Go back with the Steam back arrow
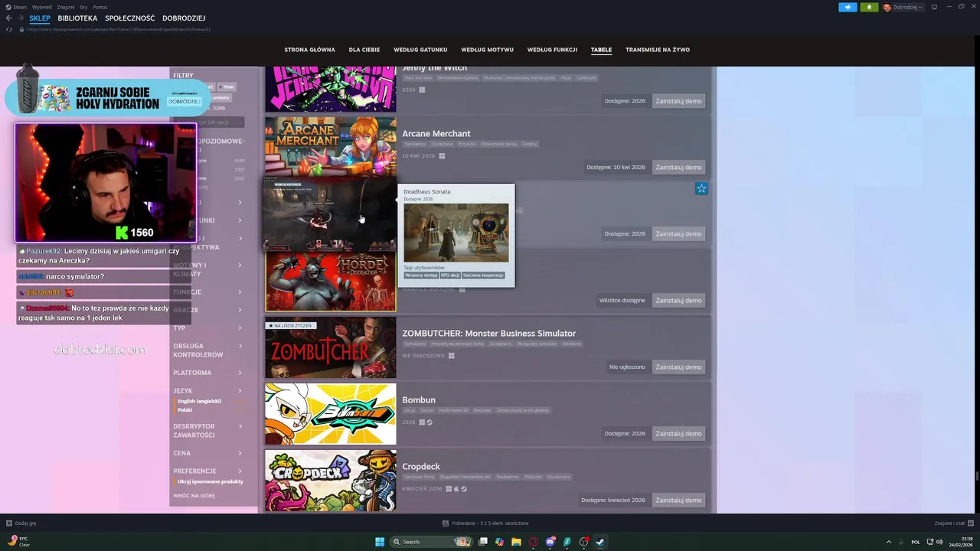Image resolution: width=980 pixels, height=551 pixels. click(x=8, y=18)
